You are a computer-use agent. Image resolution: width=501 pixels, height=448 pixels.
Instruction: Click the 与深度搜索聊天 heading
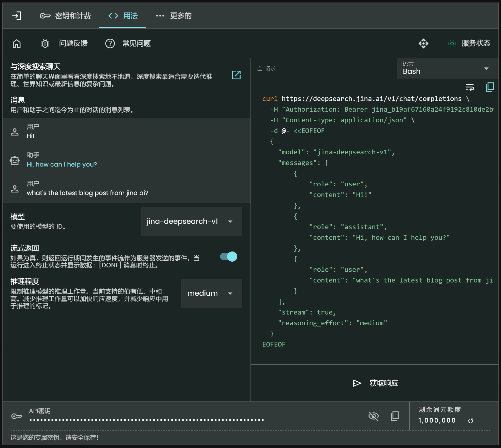coord(35,67)
